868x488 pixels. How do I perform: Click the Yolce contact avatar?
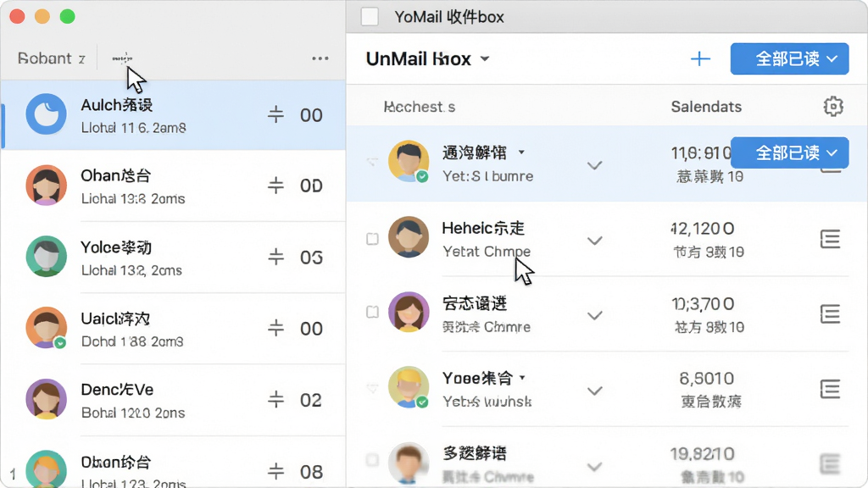(46, 256)
